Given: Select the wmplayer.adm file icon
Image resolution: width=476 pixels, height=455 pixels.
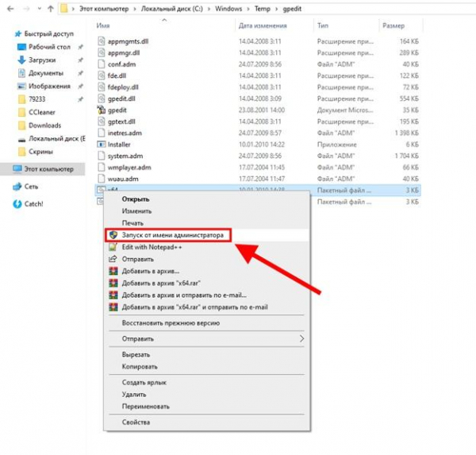Looking at the screenshot, I should coord(102,168).
